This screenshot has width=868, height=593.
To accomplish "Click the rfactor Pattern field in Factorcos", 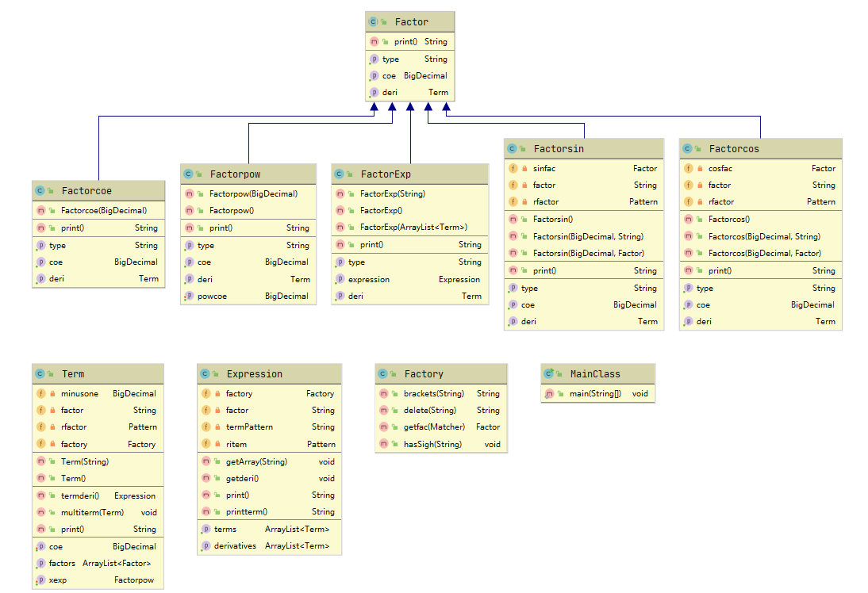I will pos(760,201).
